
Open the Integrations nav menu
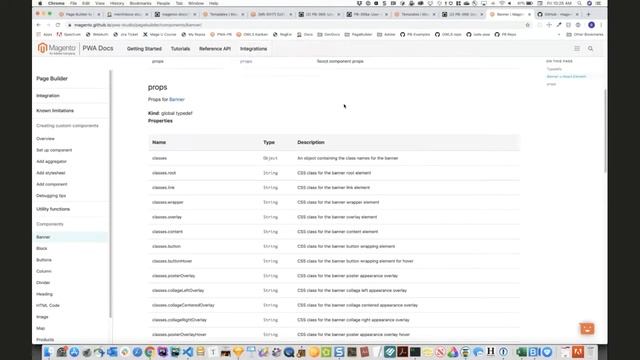[x=253, y=49]
